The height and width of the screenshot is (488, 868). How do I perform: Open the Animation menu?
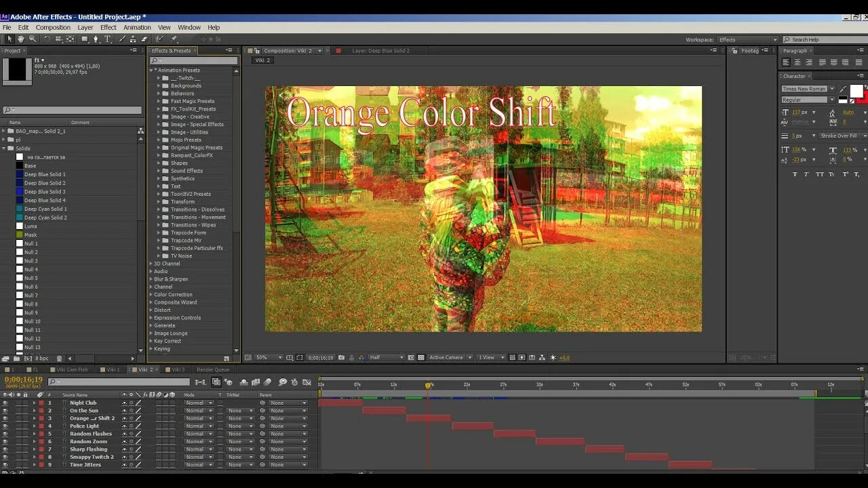click(137, 28)
